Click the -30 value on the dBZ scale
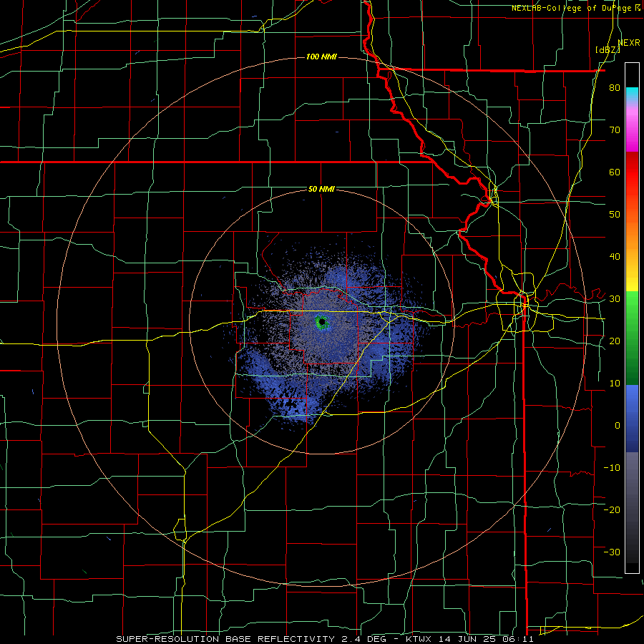Image resolution: width=644 pixels, height=644 pixels. pos(612,552)
